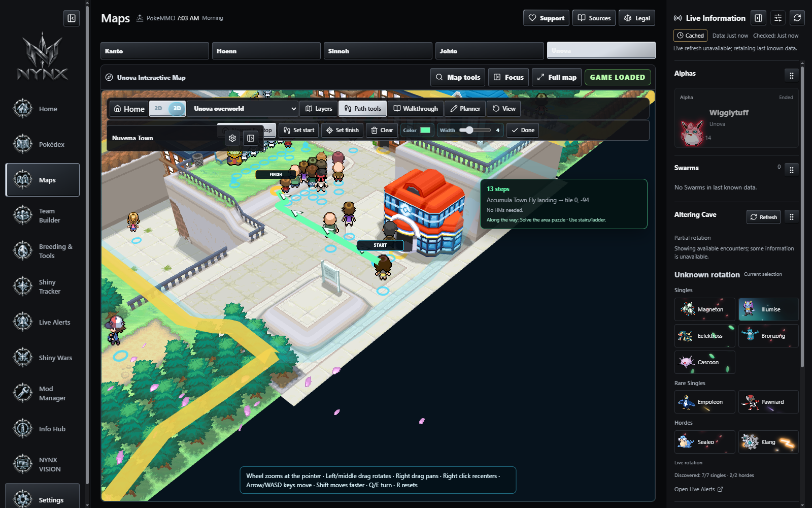
Task: Open the Pokédex sidebar page
Action: (x=43, y=144)
